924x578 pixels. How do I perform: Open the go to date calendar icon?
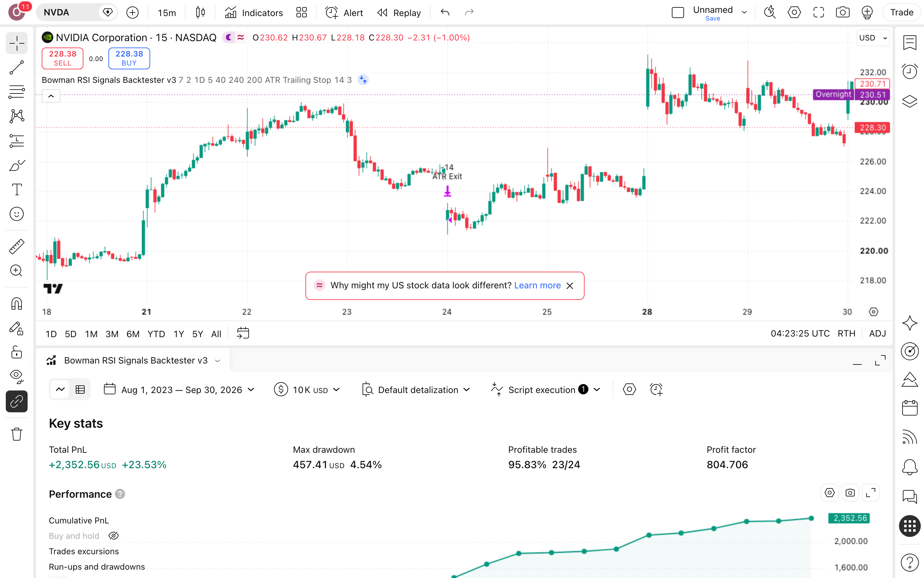pos(243,333)
